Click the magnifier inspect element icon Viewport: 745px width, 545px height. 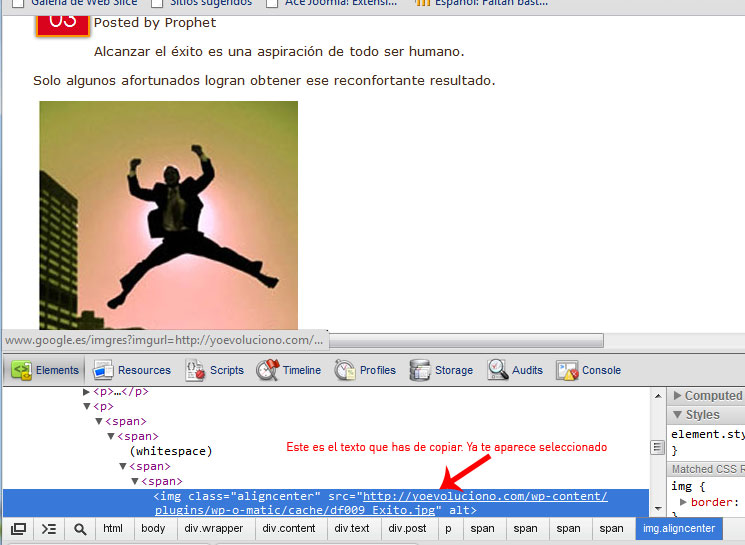[x=80, y=529]
